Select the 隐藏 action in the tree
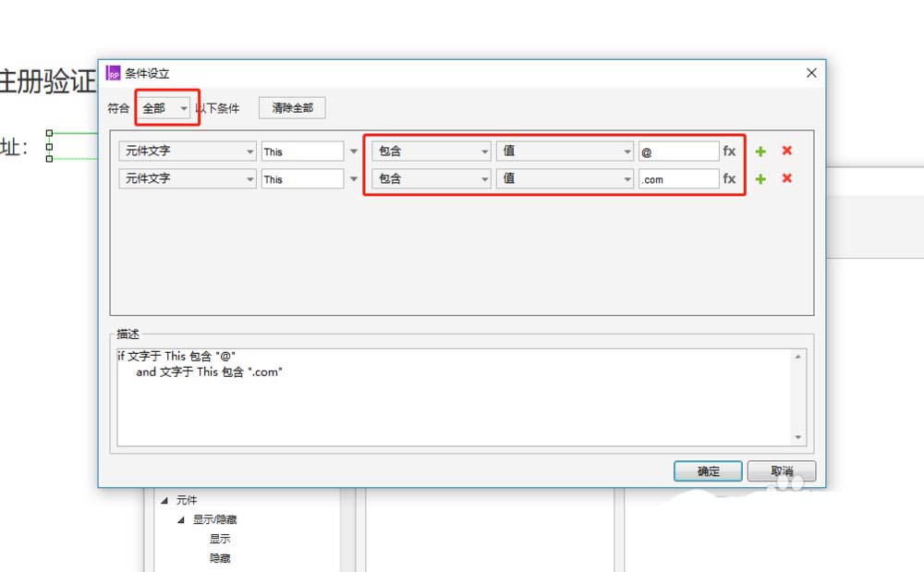924x572 pixels. point(220,558)
